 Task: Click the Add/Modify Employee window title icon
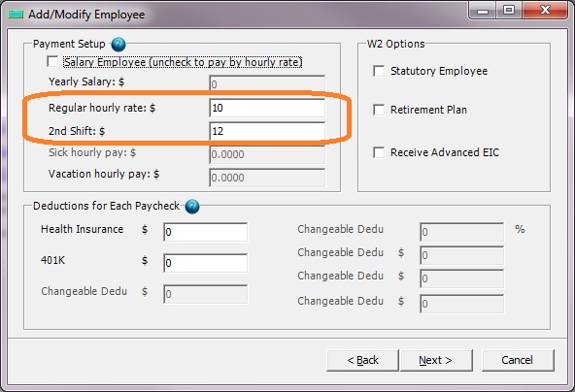(16, 15)
